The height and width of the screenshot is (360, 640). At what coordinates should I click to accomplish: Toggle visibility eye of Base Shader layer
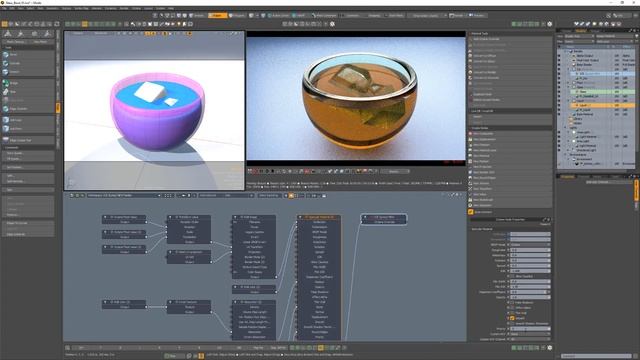click(559, 64)
